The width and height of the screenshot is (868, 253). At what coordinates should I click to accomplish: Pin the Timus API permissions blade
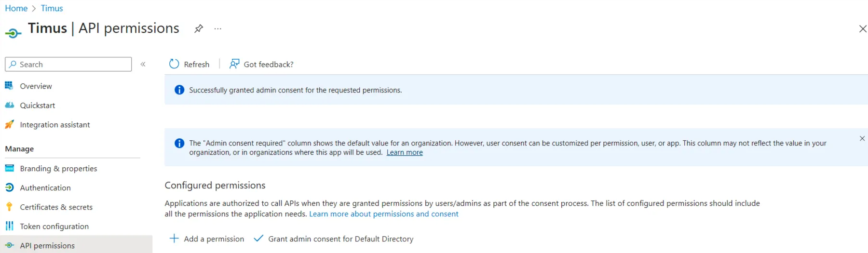pos(199,28)
